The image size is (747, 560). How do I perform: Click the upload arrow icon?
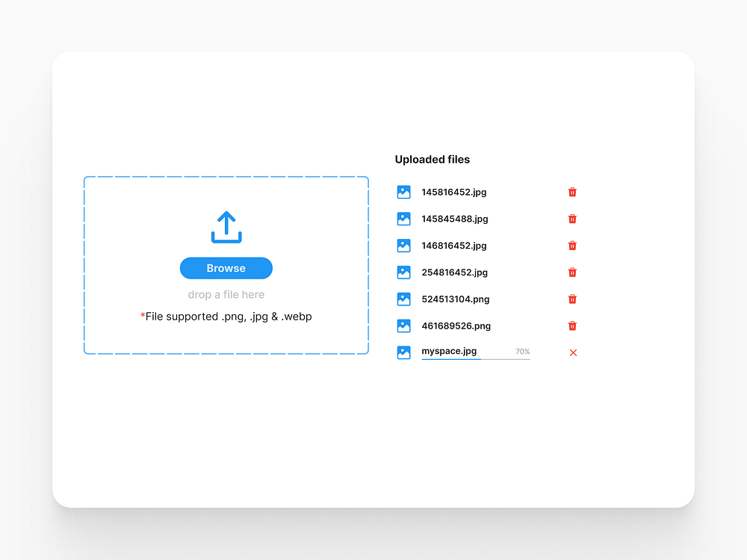(226, 226)
